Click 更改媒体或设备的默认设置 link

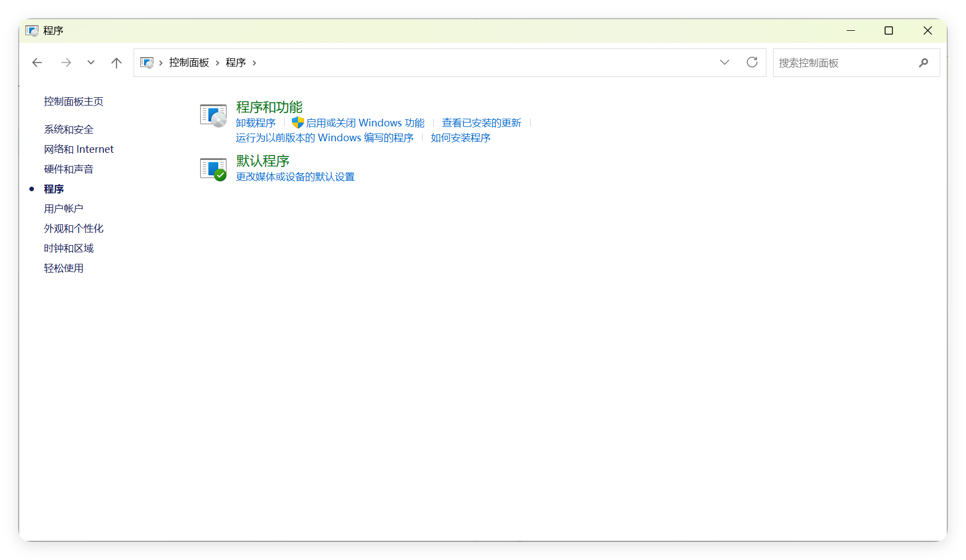point(295,177)
